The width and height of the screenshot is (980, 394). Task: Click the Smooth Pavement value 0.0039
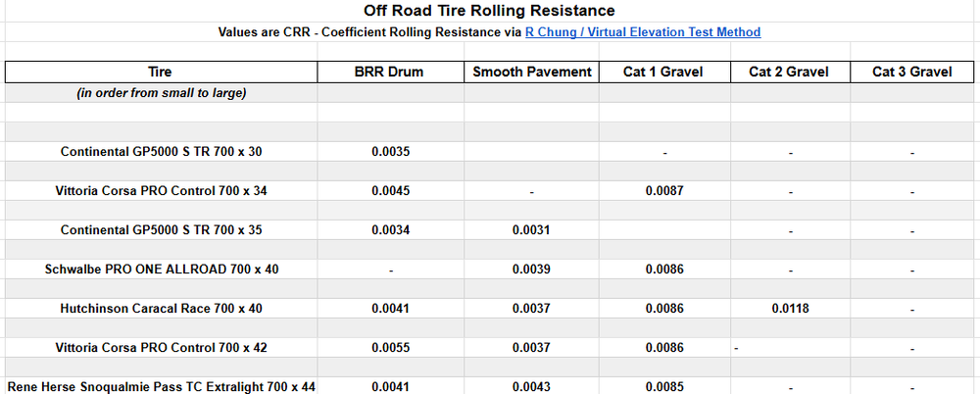coord(531,270)
